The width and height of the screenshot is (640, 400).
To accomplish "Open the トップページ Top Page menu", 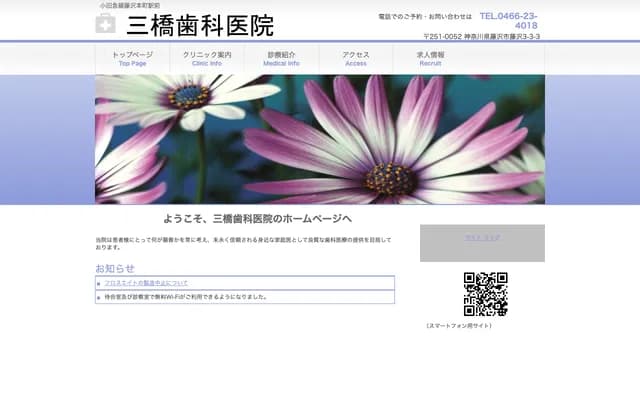I will pos(133,59).
